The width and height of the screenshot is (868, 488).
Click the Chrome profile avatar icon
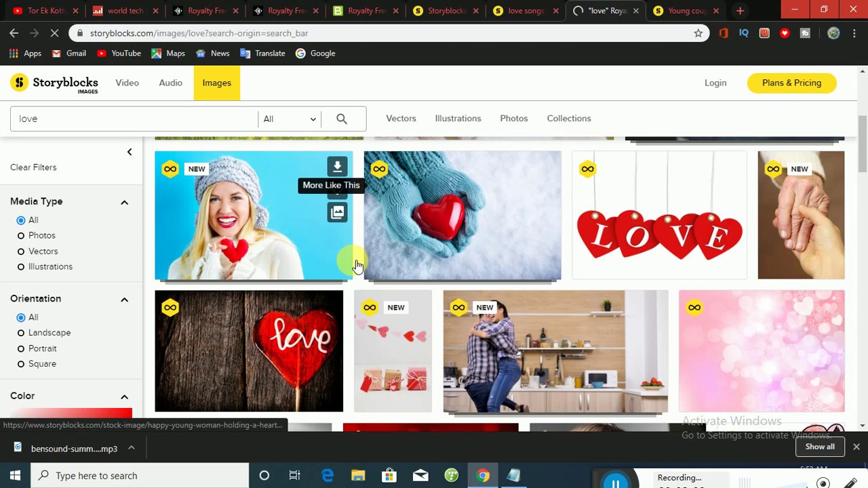tap(833, 33)
